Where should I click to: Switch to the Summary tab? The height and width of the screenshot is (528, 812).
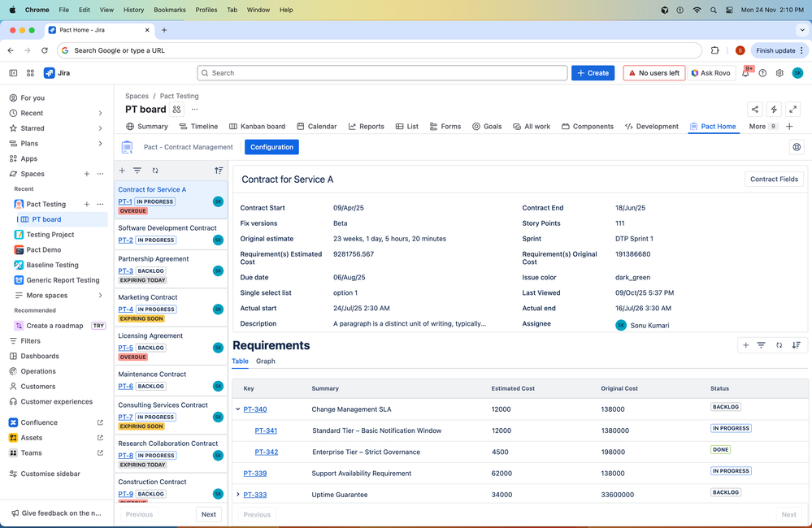pyautogui.click(x=147, y=126)
